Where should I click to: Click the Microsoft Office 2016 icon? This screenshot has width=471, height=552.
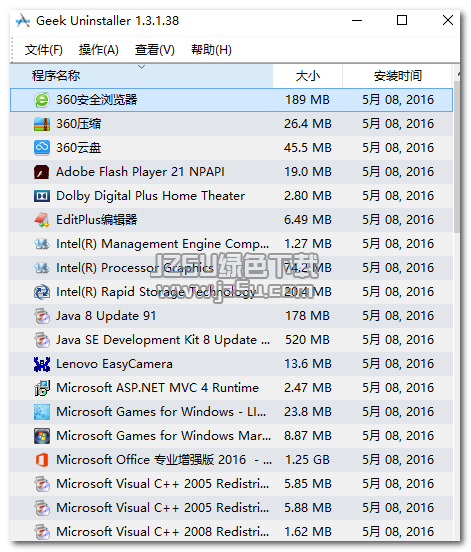point(42,460)
